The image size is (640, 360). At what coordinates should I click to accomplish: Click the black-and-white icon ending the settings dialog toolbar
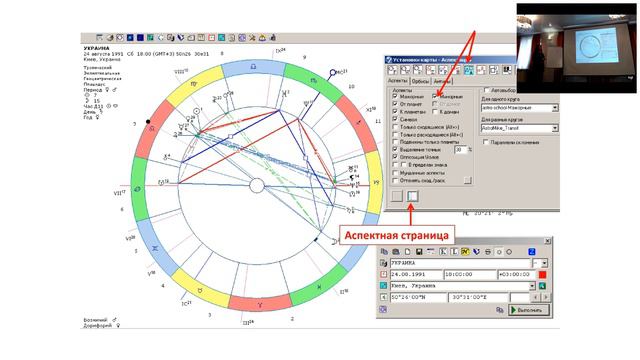click(507, 70)
